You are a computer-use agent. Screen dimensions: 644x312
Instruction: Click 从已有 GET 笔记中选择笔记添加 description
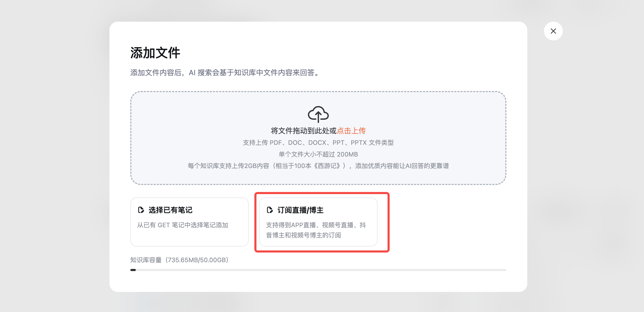(x=183, y=225)
